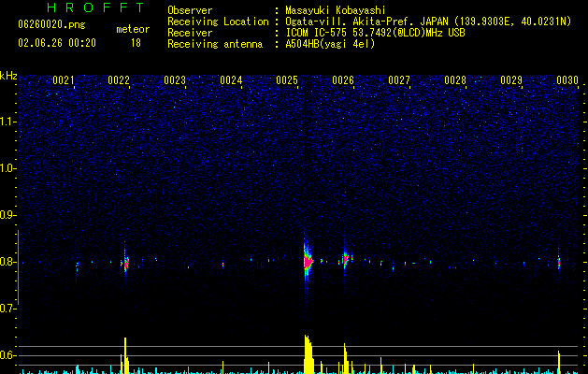Viewport: 588px width, 374px height.
Task: Click the 0028 time marker
Action: point(455,80)
